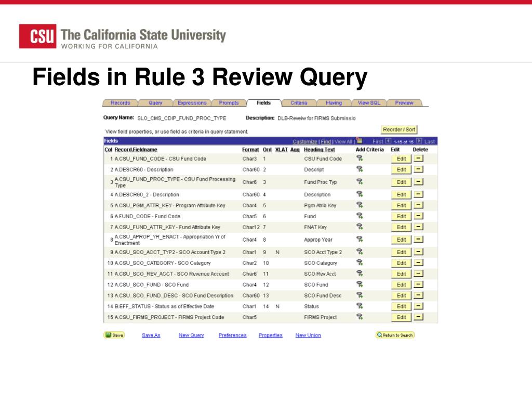Add criteria for CSU Fund Code field
Screen dimensions: 532x399
click(x=360, y=158)
